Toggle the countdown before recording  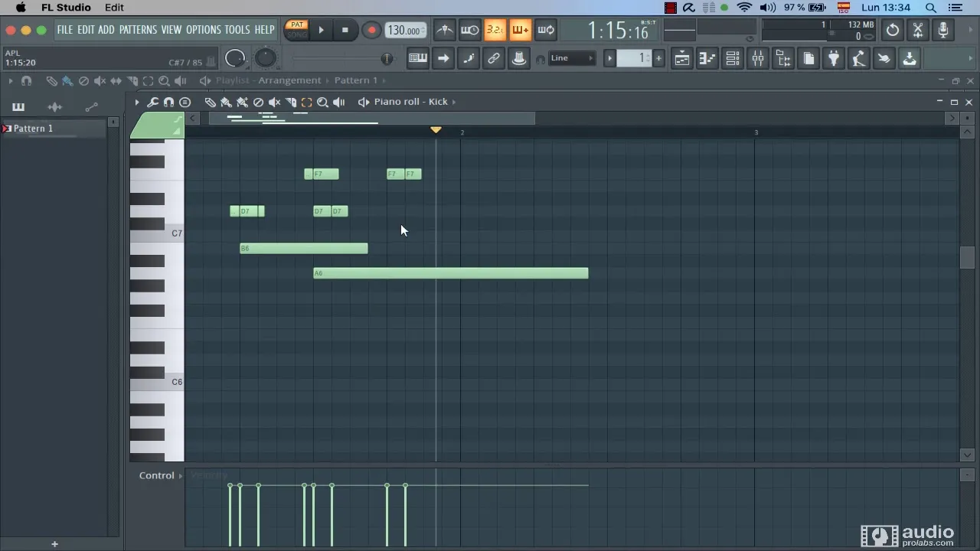pyautogui.click(x=495, y=31)
